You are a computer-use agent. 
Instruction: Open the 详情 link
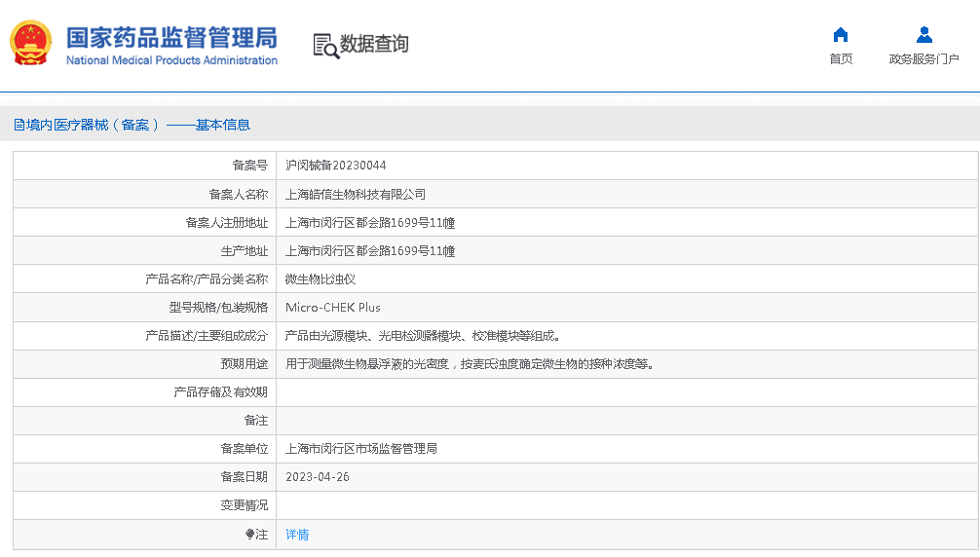click(x=297, y=535)
